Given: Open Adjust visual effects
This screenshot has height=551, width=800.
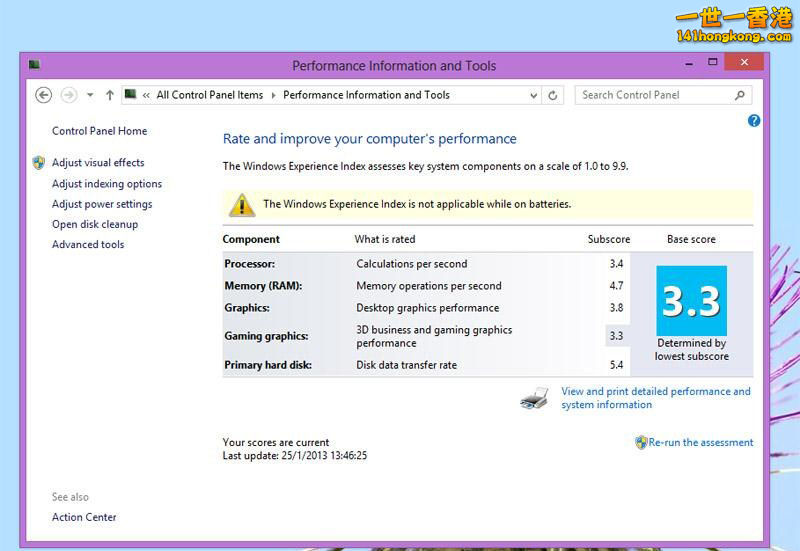Looking at the screenshot, I should click(98, 163).
